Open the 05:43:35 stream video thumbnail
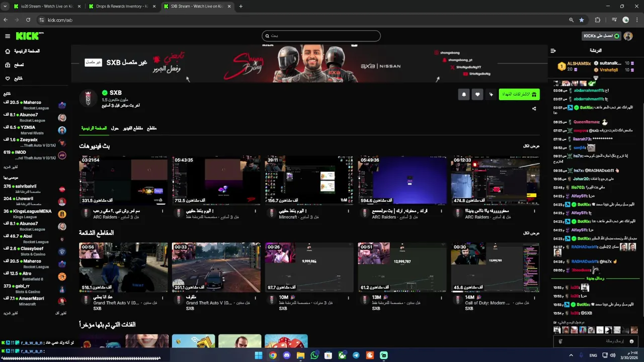 click(x=216, y=180)
